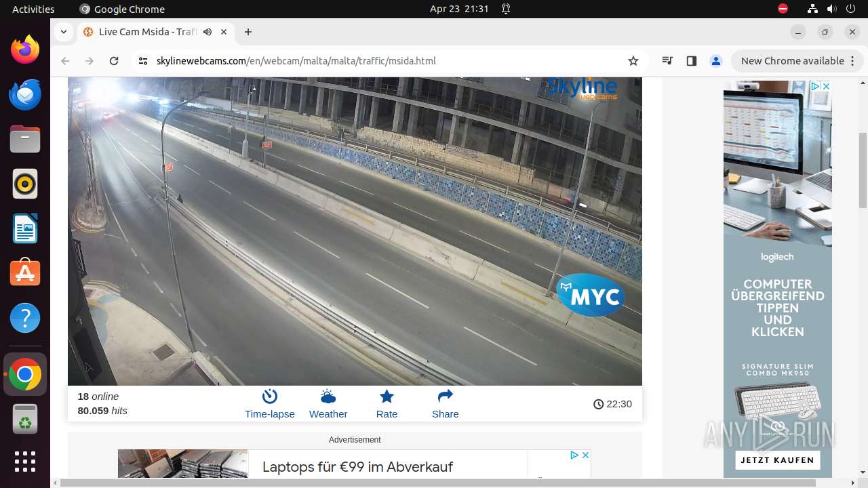868x488 pixels.
Task: View site information icon in address bar
Action: coord(142,61)
